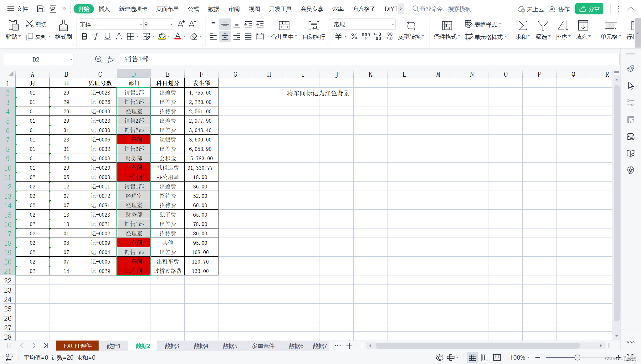The height and width of the screenshot is (364, 641).
Task: Click the Collaborate (协作) button
Action: click(x=560, y=9)
